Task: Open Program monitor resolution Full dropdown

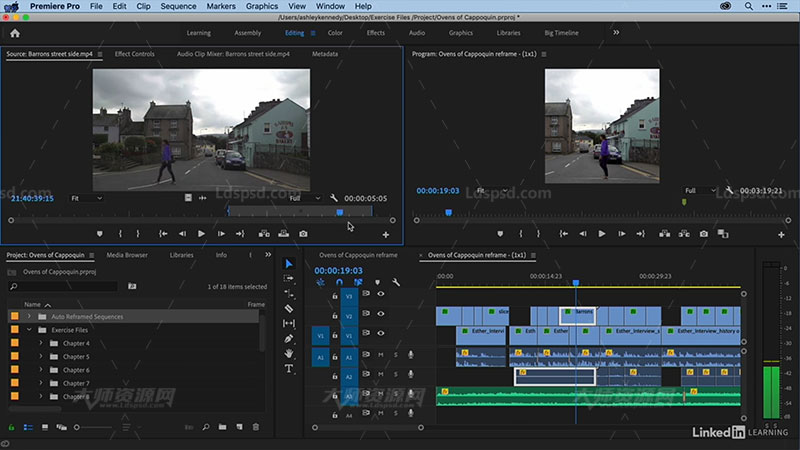Action: 699,190
